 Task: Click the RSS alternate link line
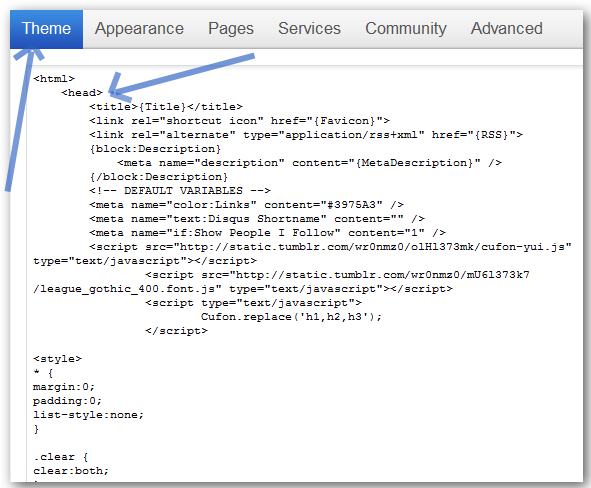(x=306, y=135)
